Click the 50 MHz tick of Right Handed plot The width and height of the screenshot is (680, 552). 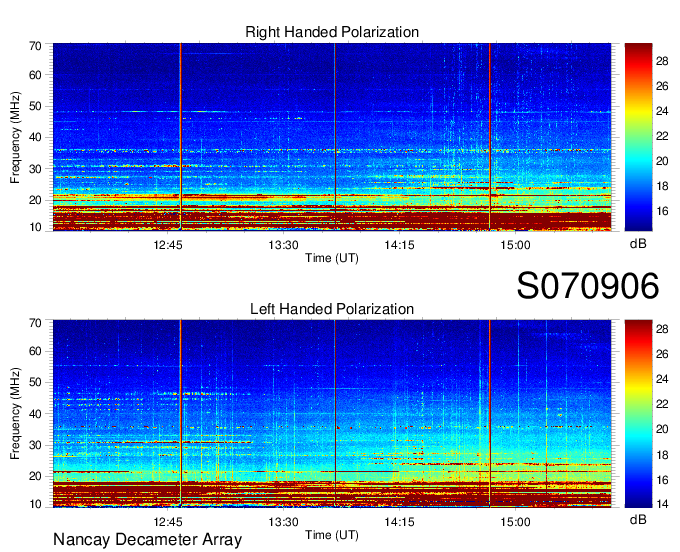(x=35, y=106)
